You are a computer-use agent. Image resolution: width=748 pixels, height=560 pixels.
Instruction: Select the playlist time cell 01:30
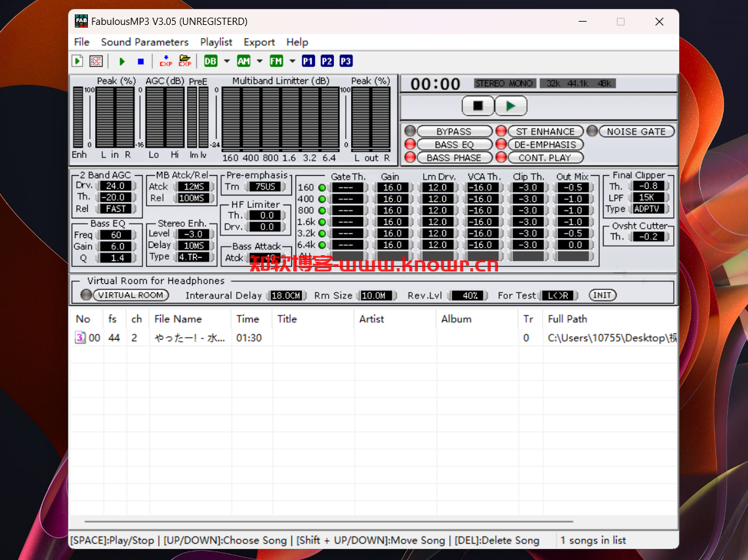[249, 338]
